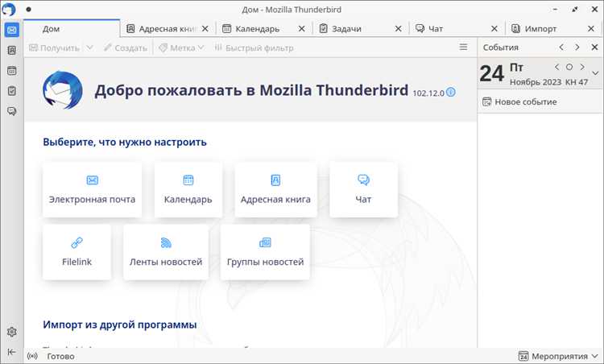Click the Thunderbird logo at top-left corner
The image size is (604, 364).
[x=9, y=9]
